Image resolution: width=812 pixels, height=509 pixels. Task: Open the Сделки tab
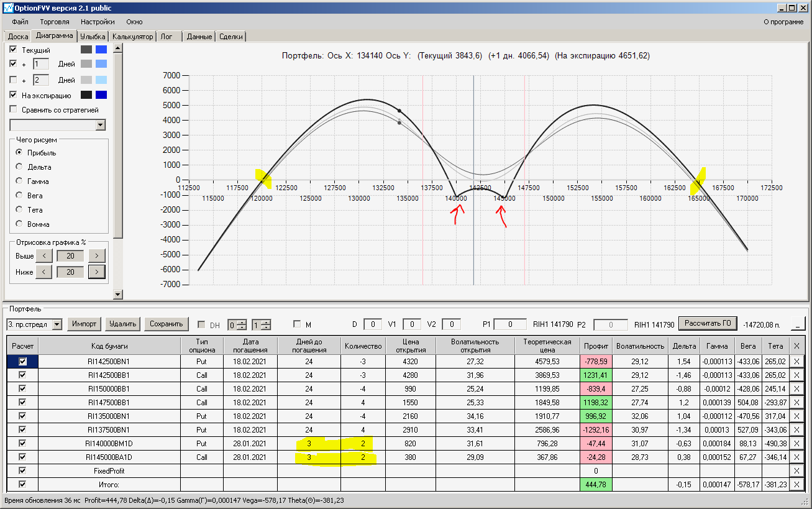pos(231,37)
